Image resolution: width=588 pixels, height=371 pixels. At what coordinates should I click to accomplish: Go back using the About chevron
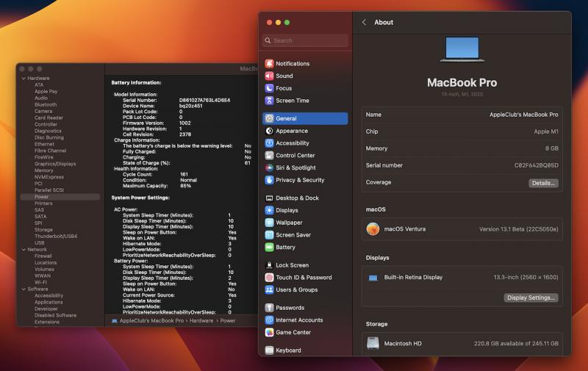[364, 23]
